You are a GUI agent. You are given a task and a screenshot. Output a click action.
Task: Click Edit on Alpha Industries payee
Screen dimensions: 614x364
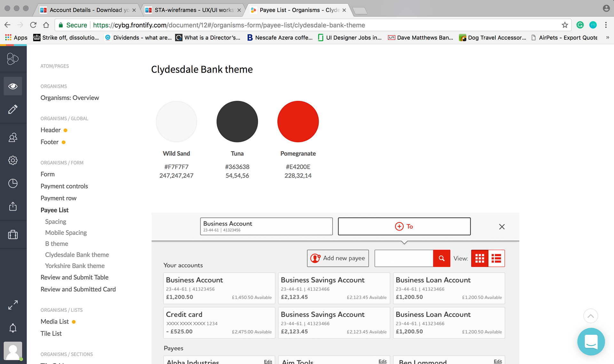point(268,361)
